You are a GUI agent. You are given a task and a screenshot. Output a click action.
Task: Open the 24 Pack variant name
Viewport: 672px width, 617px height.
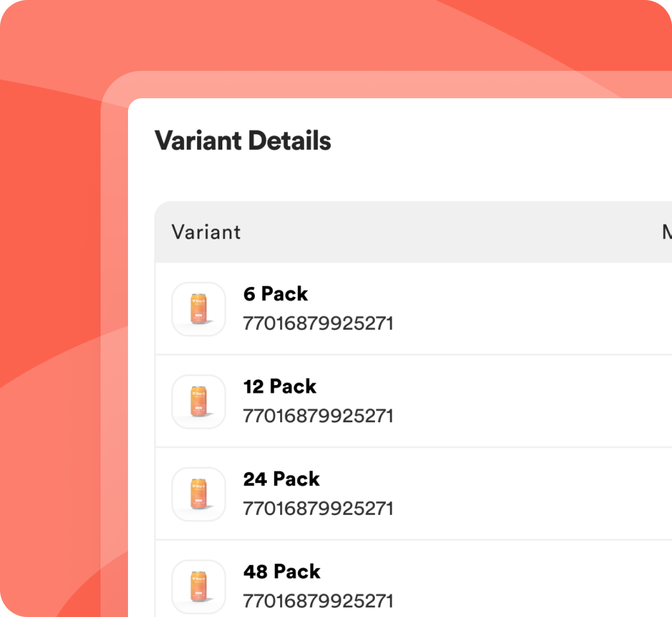point(281,479)
